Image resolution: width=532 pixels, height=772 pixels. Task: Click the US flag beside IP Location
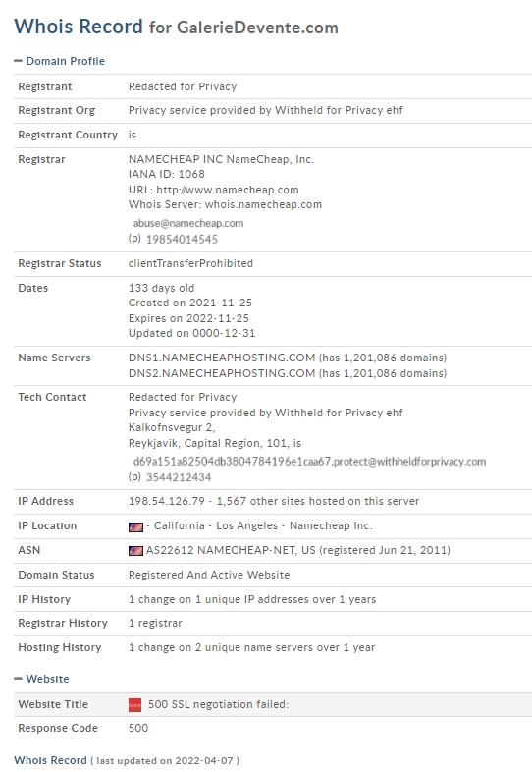[135, 526]
